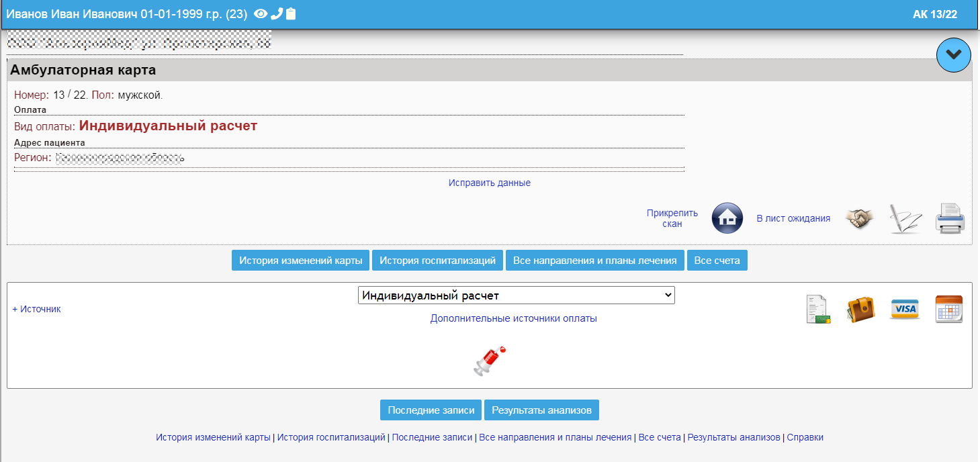Toggle the eye icon in patient header
980x462 pixels.
pos(261,14)
